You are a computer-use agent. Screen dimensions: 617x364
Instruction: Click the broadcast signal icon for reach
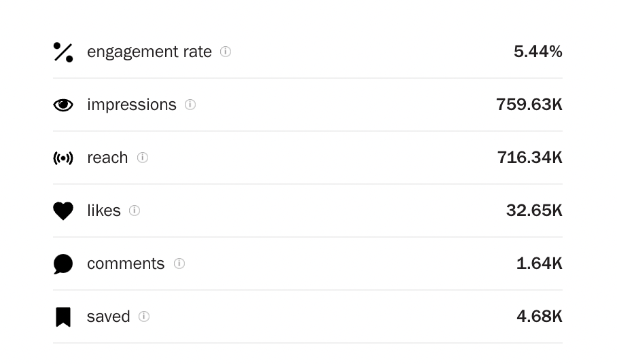pyautogui.click(x=63, y=158)
